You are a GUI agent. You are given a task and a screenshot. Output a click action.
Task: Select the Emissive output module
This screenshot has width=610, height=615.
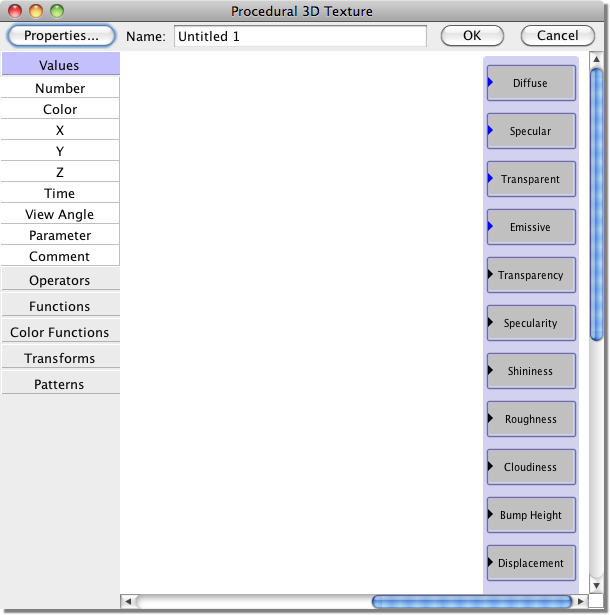click(532, 227)
